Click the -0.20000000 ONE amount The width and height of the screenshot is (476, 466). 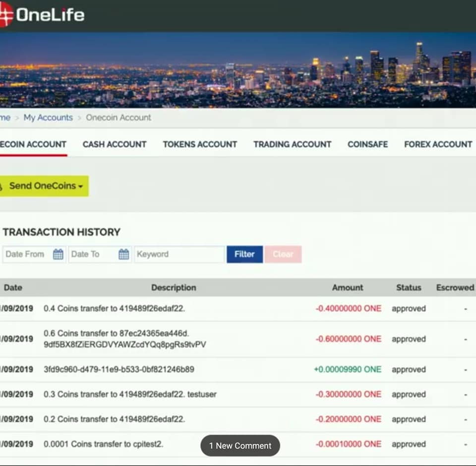click(x=348, y=419)
